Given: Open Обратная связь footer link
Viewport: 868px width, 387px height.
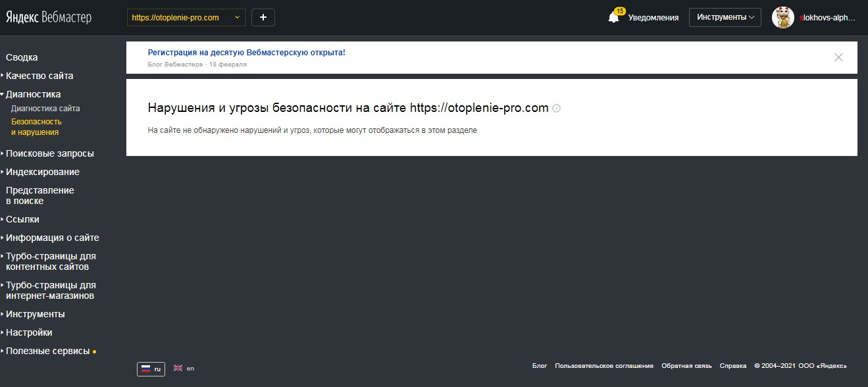Looking at the screenshot, I should point(686,366).
